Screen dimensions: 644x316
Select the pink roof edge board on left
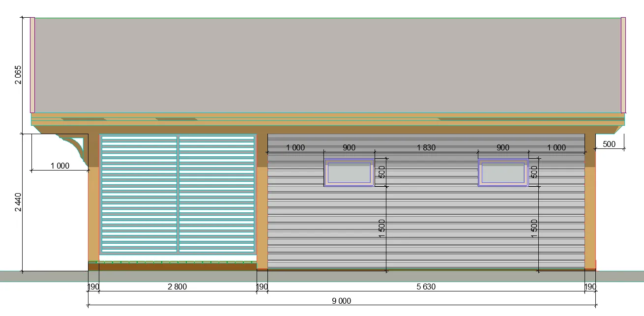pos(32,65)
